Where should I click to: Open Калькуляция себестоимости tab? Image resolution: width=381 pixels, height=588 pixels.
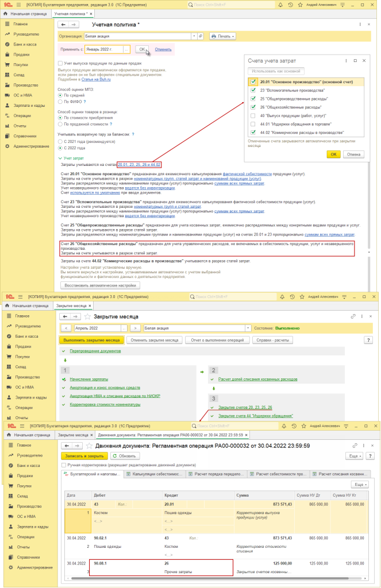(x=155, y=474)
